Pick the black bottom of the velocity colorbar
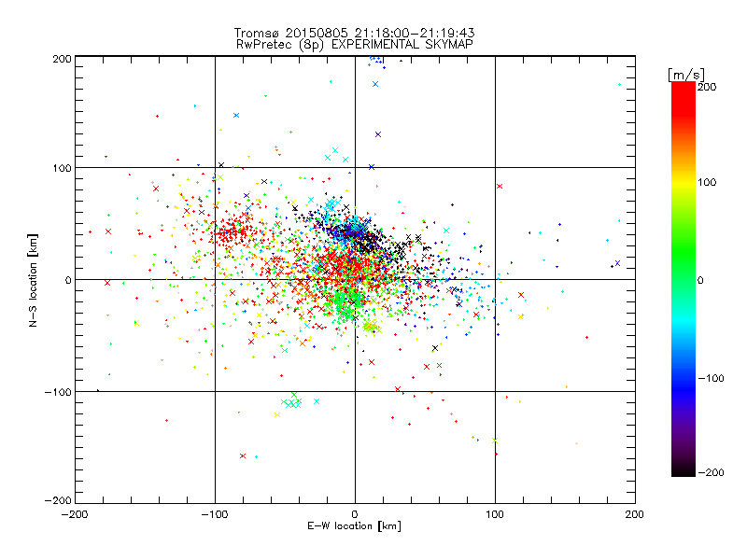Viewport: 747px width, 560px height. [x=684, y=469]
